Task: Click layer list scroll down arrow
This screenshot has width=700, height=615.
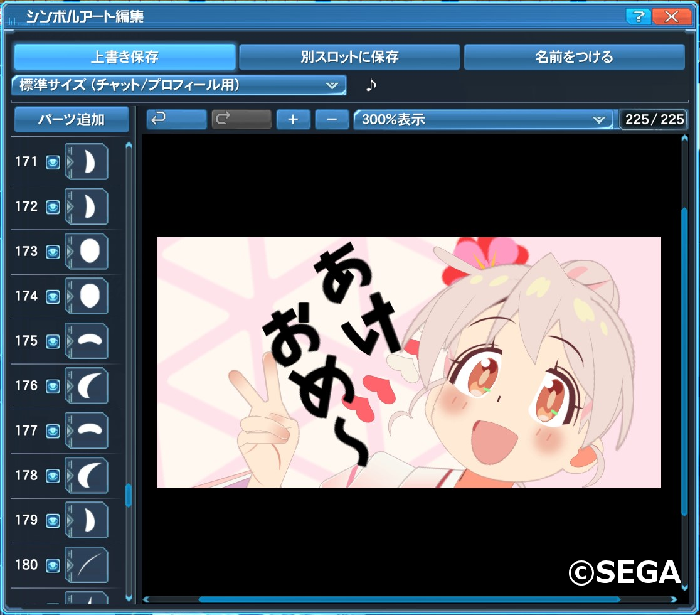Action: 129,598
